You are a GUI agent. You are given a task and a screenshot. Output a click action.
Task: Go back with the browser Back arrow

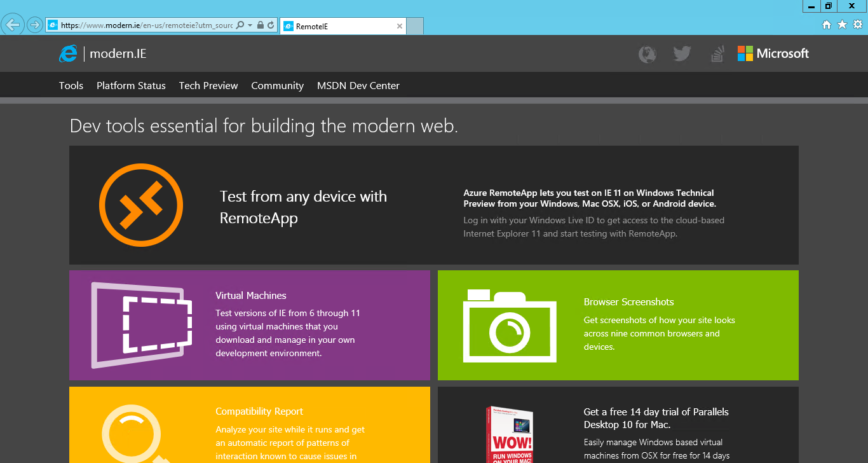pyautogui.click(x=13, y=25)
